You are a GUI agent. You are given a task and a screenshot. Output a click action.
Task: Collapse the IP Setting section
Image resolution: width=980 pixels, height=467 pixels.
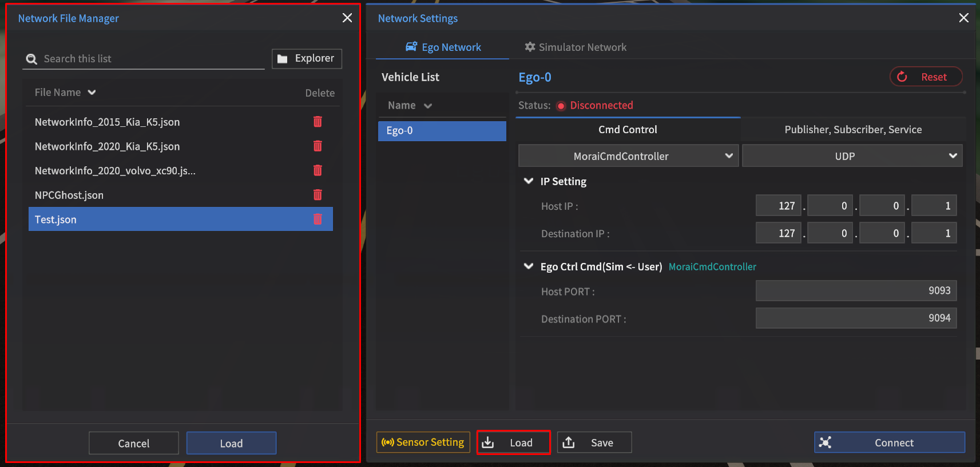[x=529, y=181]
